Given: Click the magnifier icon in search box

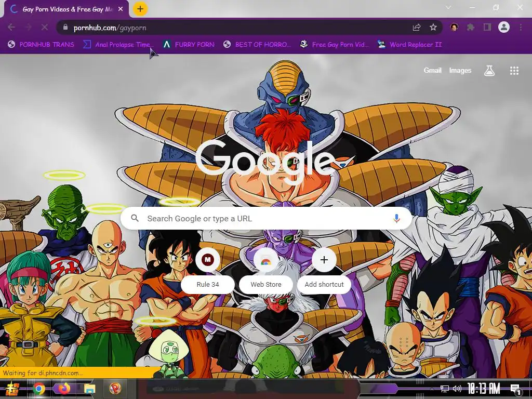Looking at the screenshot, I should 135,218.
